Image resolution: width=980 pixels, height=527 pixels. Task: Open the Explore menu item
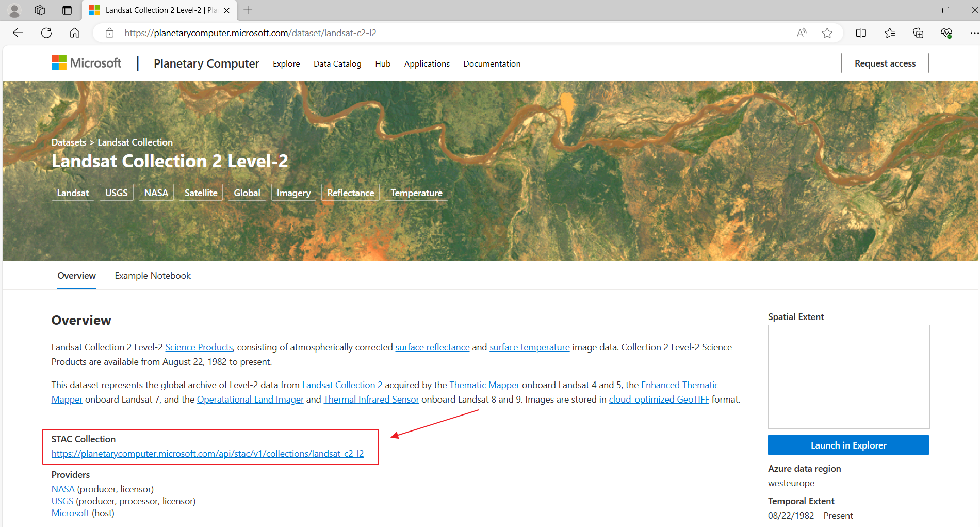[286, 63]
